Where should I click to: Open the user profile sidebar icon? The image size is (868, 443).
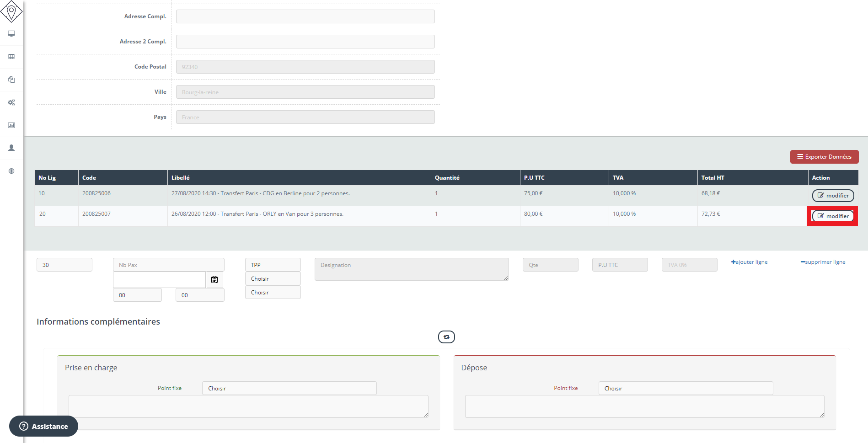[x=11, y=148]
